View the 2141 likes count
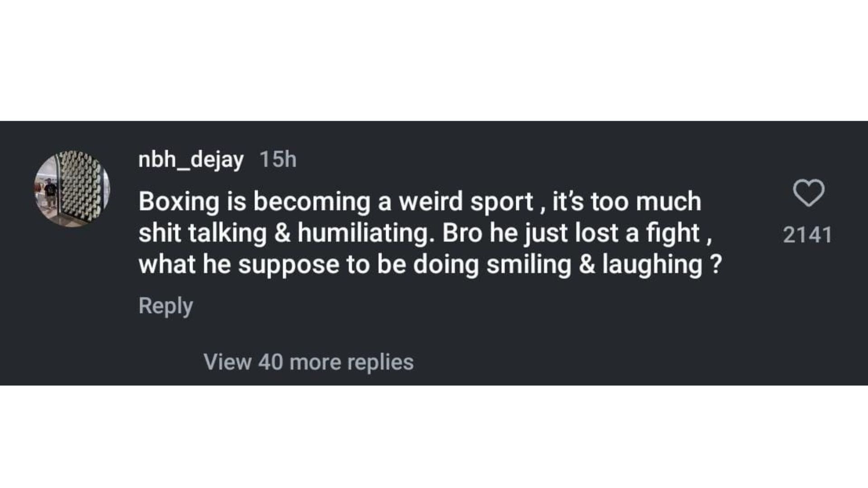This screenshot has width=868, height=488. [x=807, y=235]
